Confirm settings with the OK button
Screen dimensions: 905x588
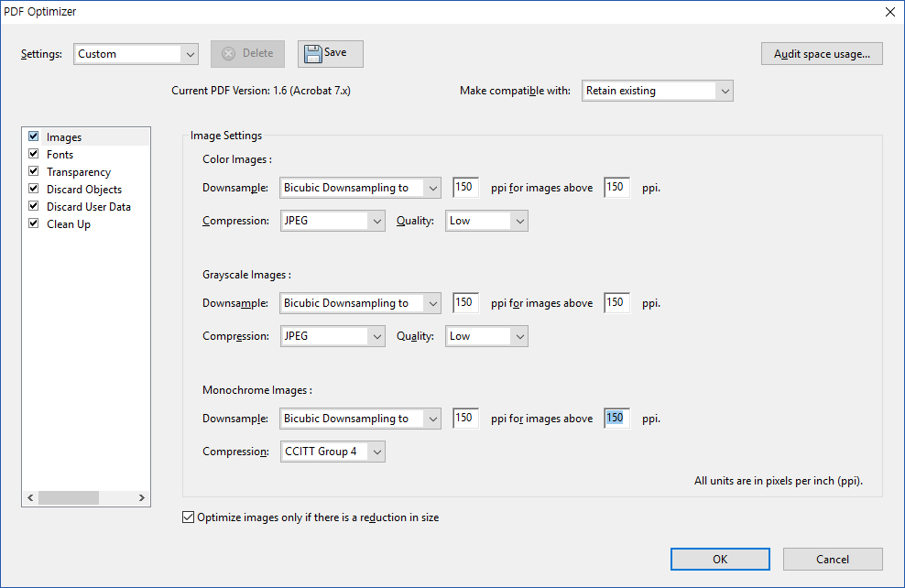720,560
